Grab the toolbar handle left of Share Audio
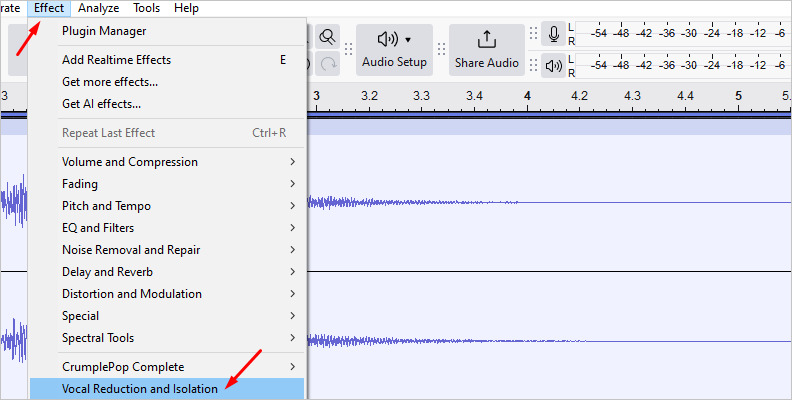 pos(441,49)
